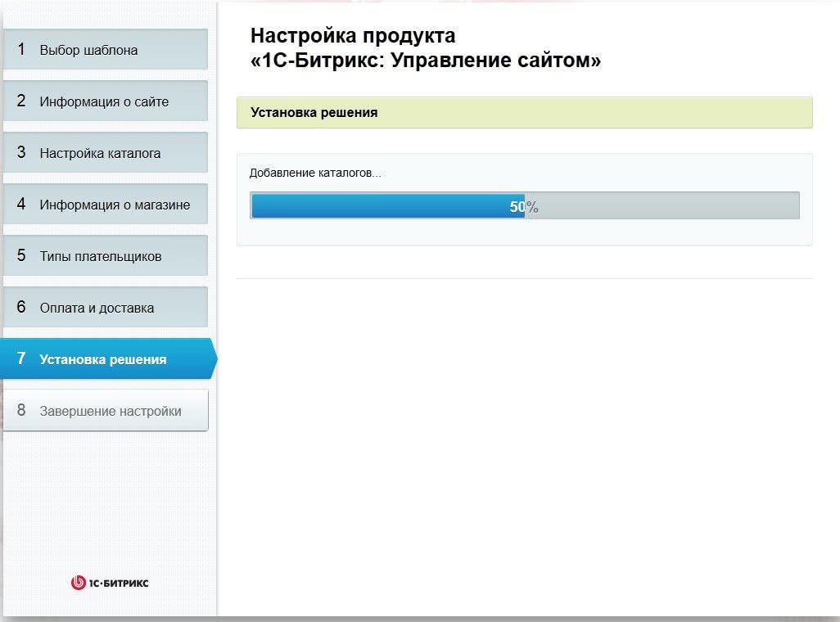The height and width of the screenshot is (622, 840).
Task: Go to step 2 Информация о сайте
Action: (x=106, y=101)
